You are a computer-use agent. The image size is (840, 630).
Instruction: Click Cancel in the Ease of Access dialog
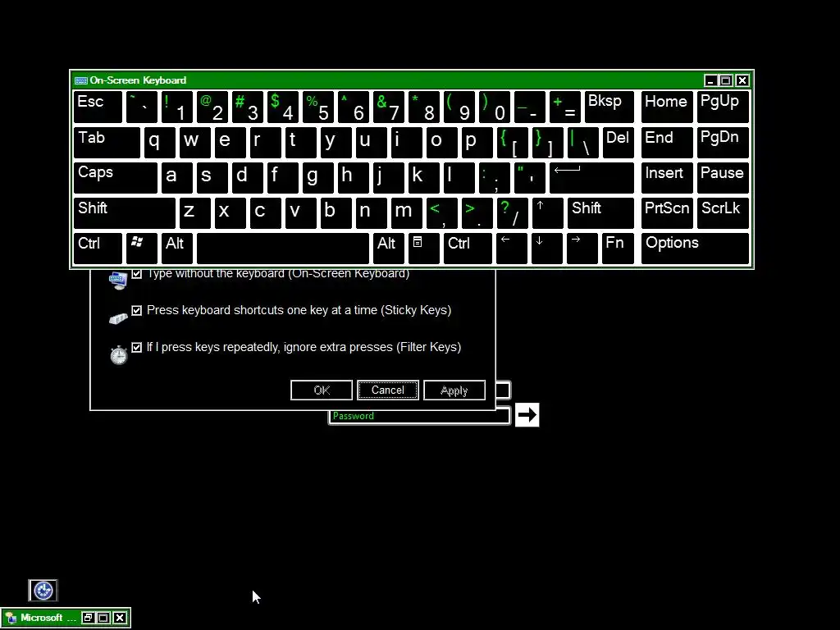point(388,390)
